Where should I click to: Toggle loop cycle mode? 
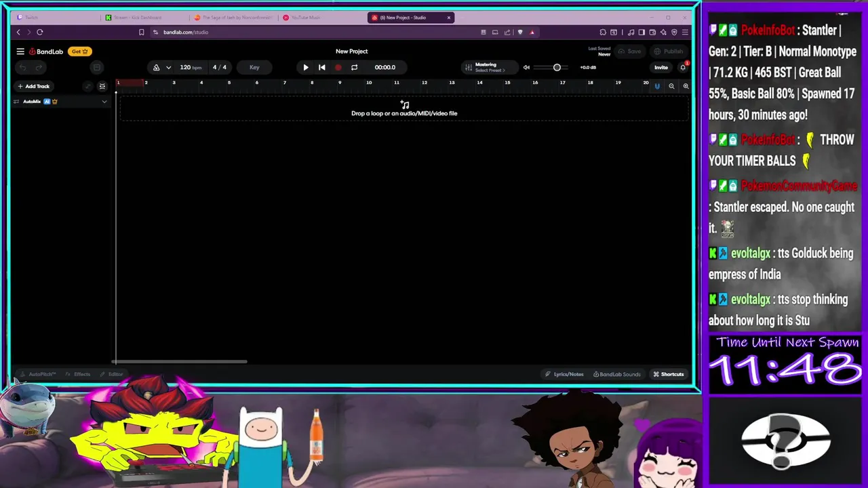pyautogui.click(x=354, y=67)
